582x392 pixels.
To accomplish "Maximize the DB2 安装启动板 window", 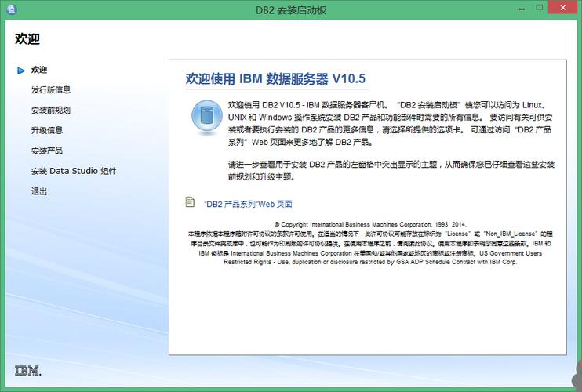I will (540, 7).
